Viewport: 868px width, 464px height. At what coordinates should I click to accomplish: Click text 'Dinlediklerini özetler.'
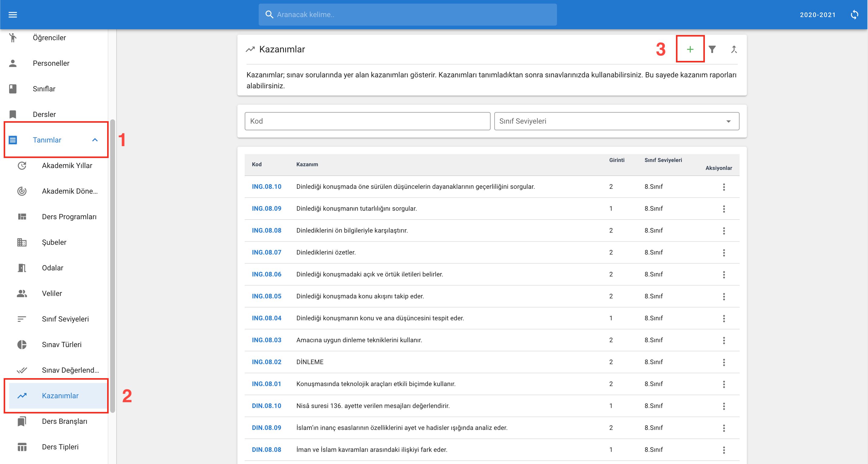(x=326, y=252)
